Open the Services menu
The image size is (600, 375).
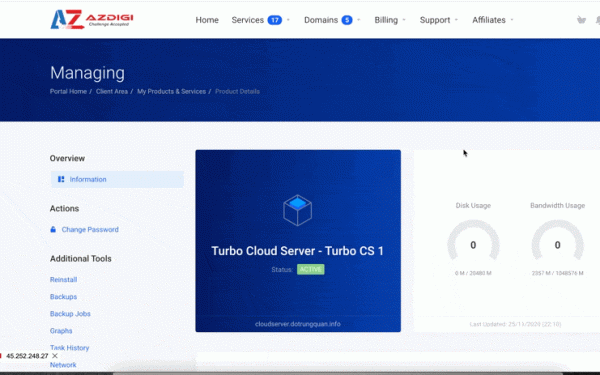coord(248,20)
